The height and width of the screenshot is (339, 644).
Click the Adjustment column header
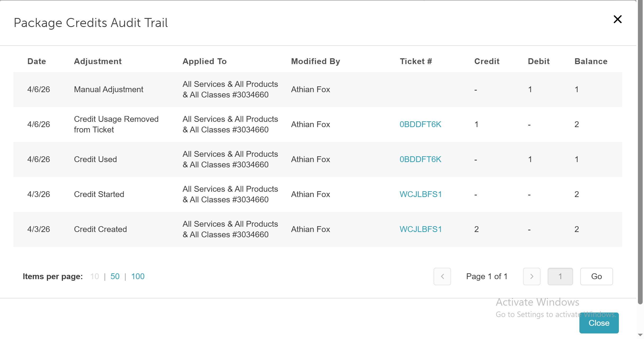click(x=98, y=61)
